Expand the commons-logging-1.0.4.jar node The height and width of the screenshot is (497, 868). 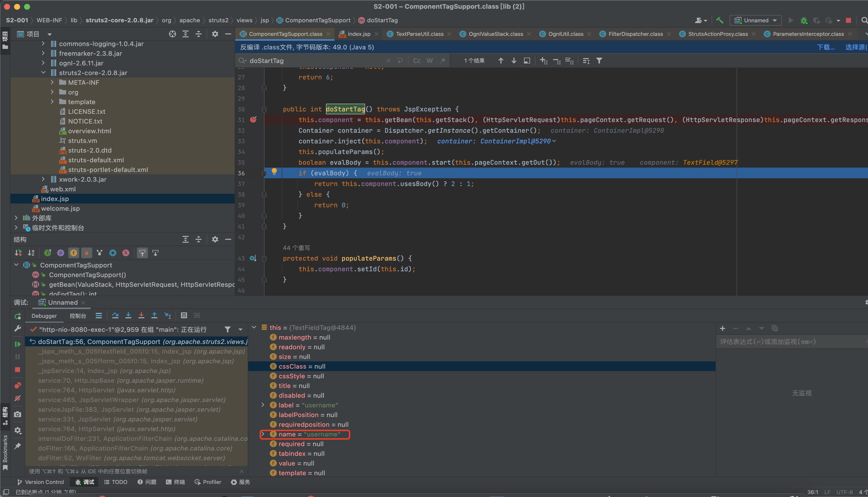[x=43, y=44]
